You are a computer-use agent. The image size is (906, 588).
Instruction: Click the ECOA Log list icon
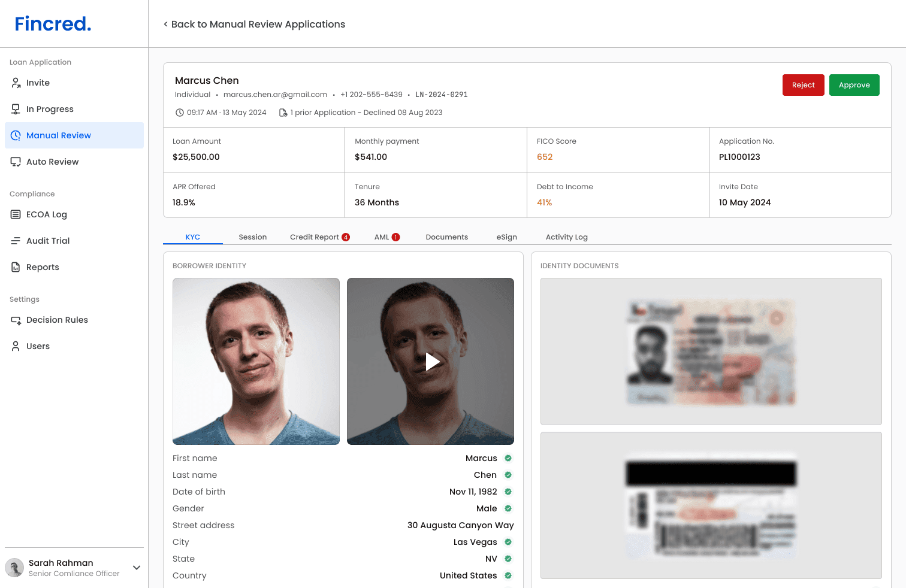[16, 214]
